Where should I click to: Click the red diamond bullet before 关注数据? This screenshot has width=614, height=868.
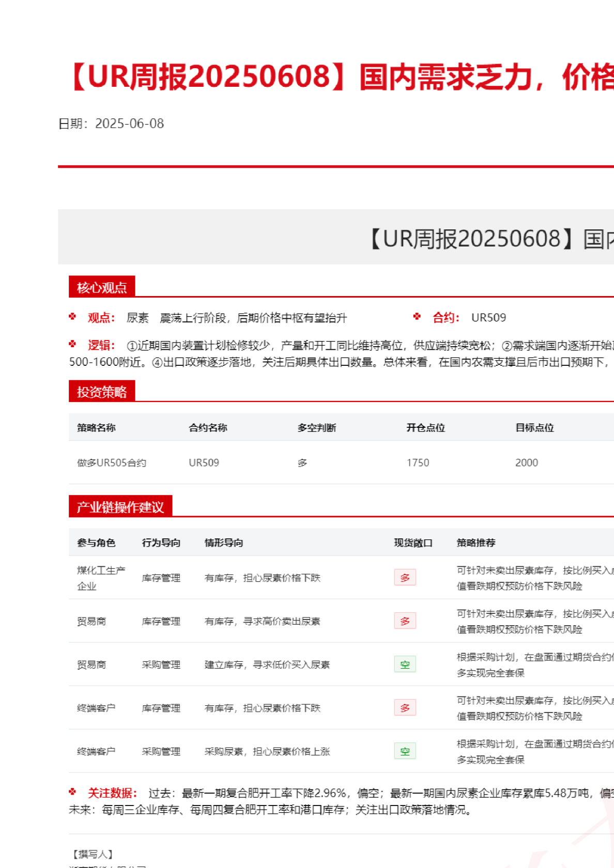point(72,792)
